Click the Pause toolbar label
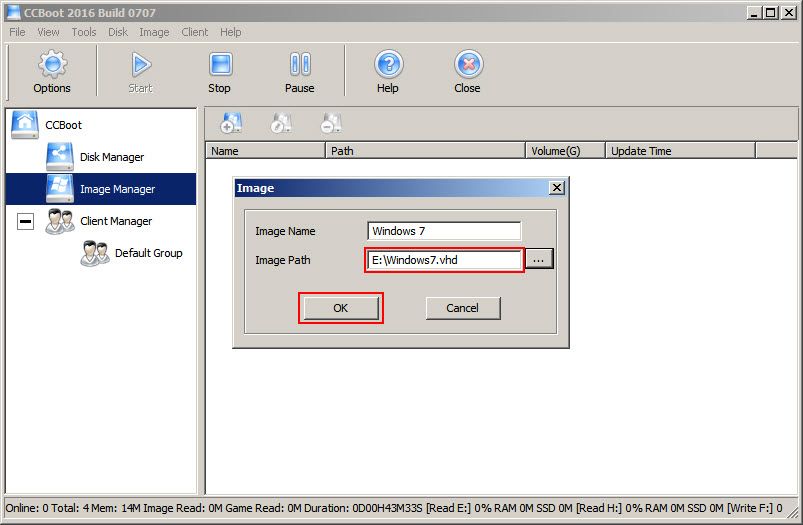Screen dimensions: 803x525 coord(300,88)
